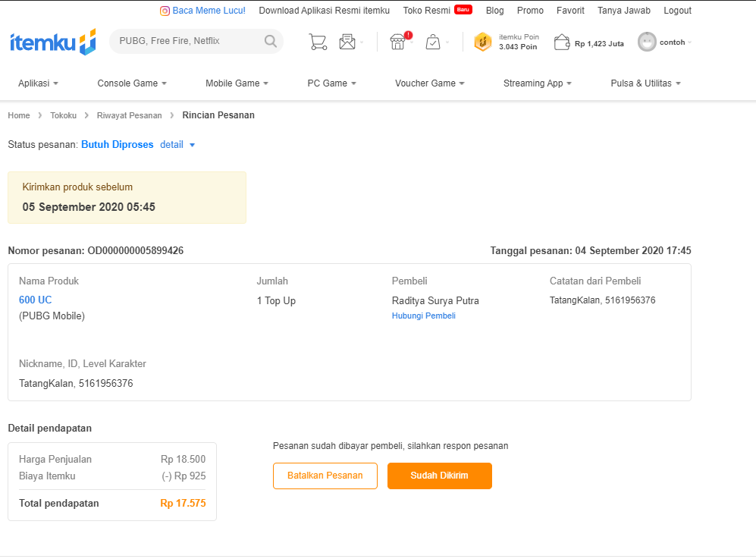Open the 600 UC product link
756x559 pixels.
[35, 300]
